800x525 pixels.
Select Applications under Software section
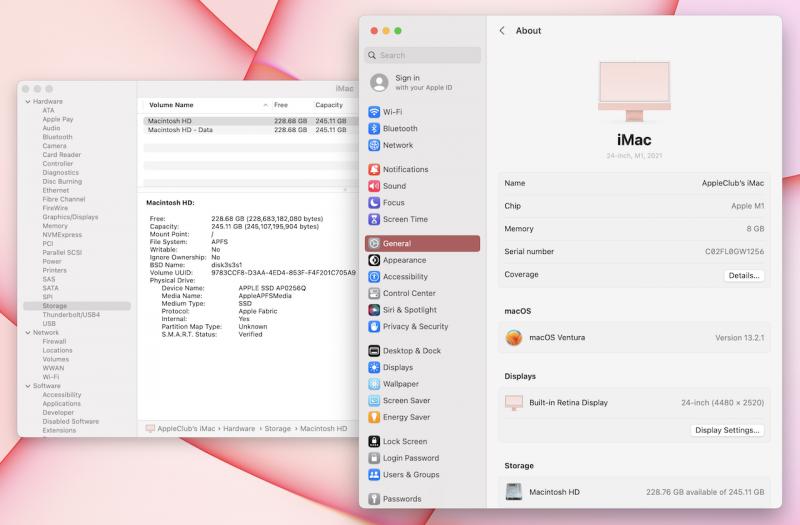62,404
